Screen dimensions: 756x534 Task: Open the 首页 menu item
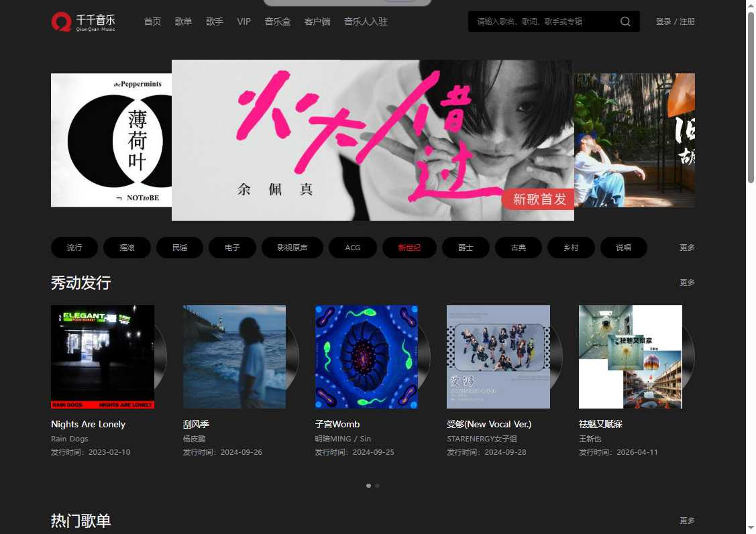click(152, 21)
